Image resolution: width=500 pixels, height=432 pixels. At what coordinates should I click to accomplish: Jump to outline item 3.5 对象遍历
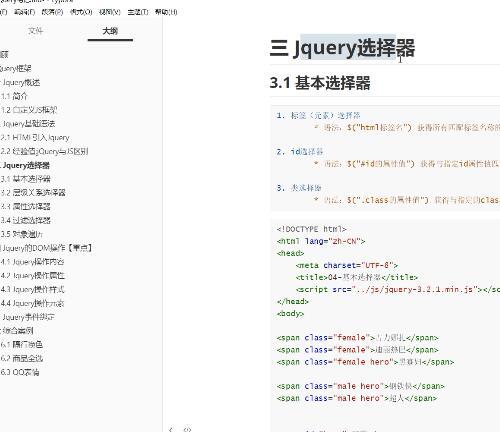coord(21,234)
